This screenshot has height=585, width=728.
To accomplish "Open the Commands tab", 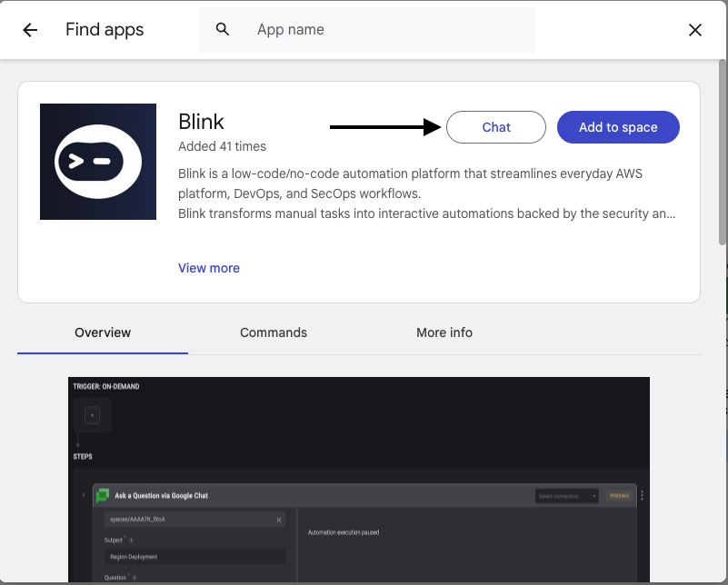I will [274, 332].
